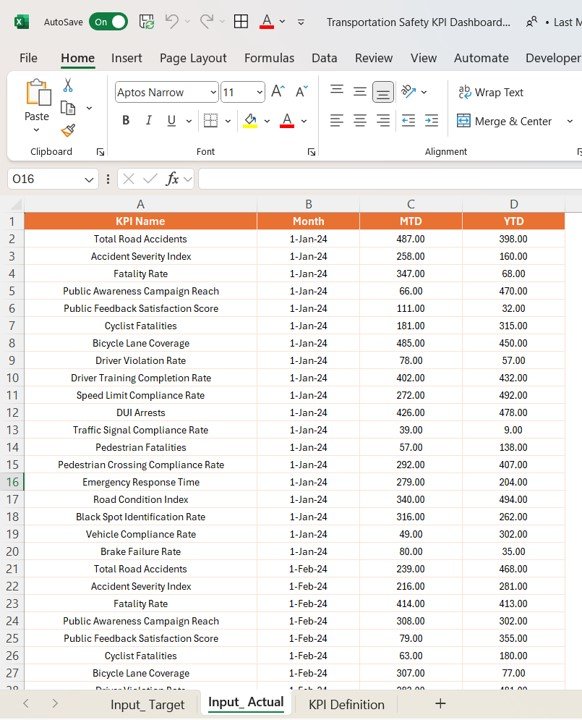Image resolution: width=582 pixels, height=720 pixels.
Task: Open the text Orientation tool
Action: click(408, 91)
